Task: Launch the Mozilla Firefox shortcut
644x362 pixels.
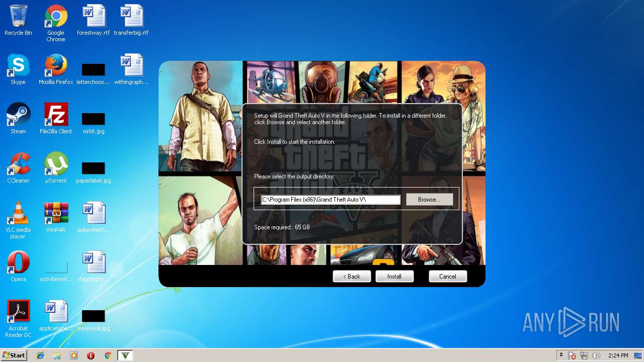Action: pos(56,69)
